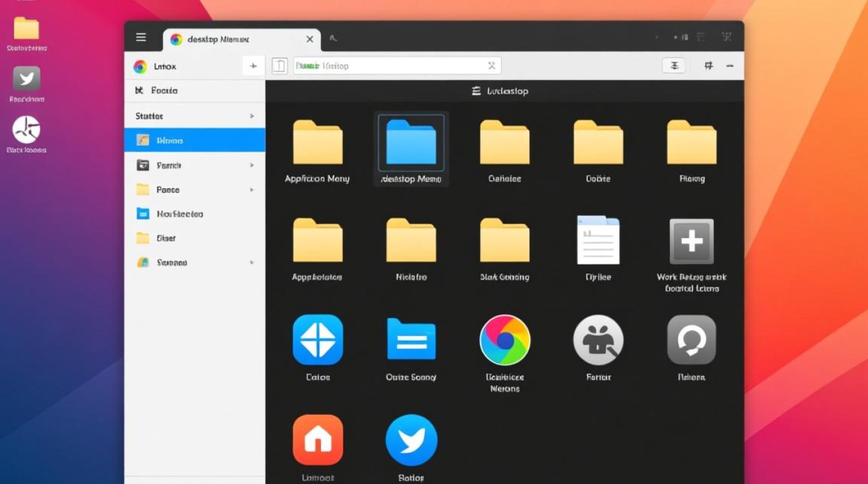This screenshot has height=484, width=868.
Task: Expand the Status section in the sidebar
Action: coord(253,116)
